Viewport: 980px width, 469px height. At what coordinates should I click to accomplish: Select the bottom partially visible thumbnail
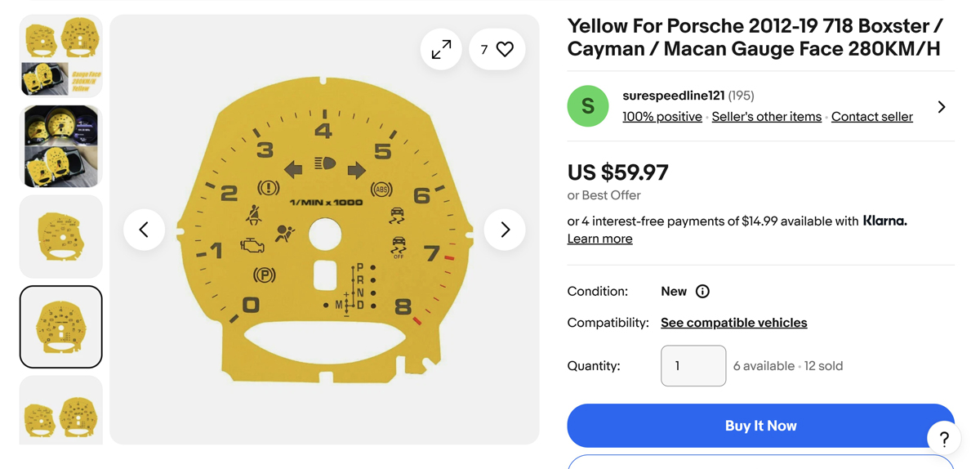[61, 411]
